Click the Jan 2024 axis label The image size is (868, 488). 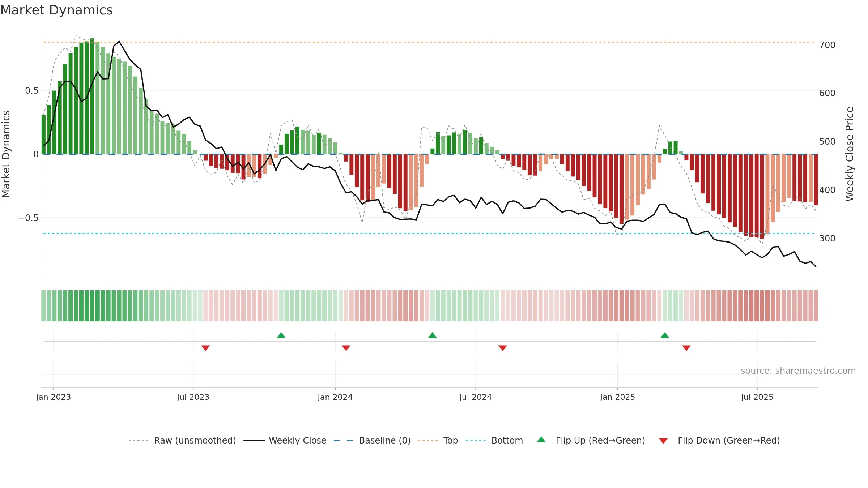[x=335, y=397]
